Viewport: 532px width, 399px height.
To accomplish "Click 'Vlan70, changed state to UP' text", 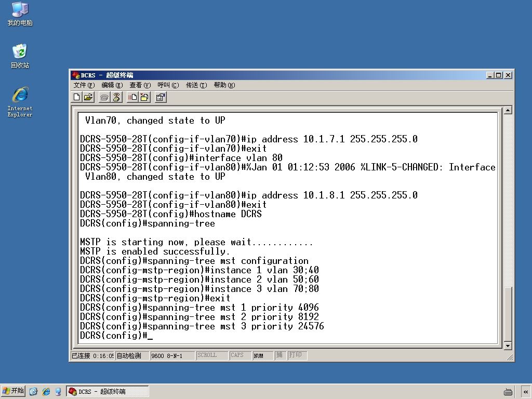I will point(155,121).
